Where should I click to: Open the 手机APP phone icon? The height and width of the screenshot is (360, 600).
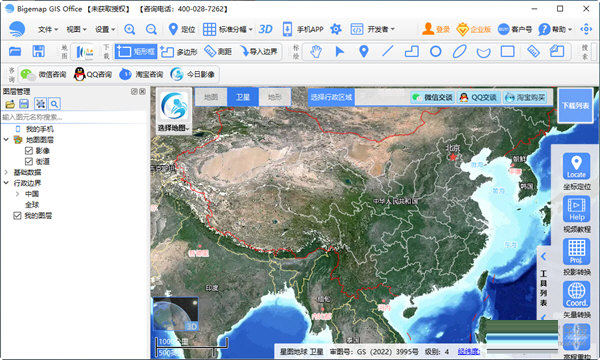click(x=287, y=29)
